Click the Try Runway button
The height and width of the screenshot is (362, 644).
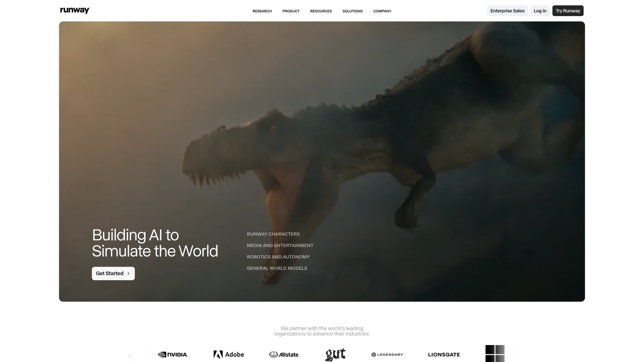click(568, 10)
